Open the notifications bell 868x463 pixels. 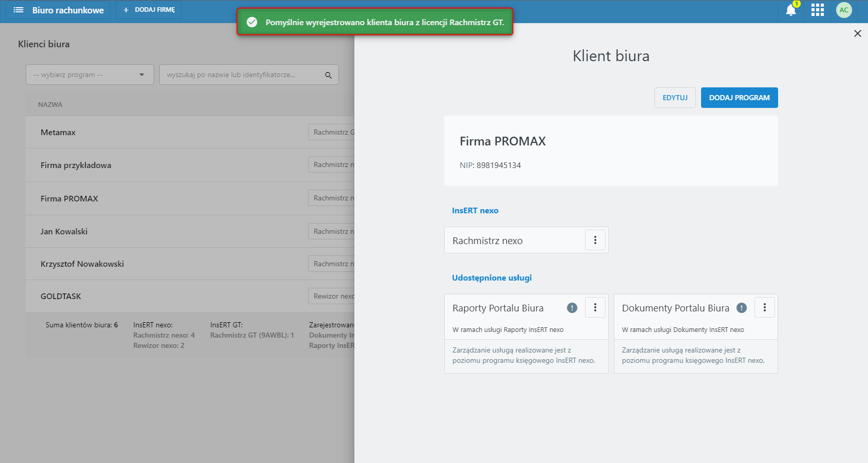pos(791,10)
